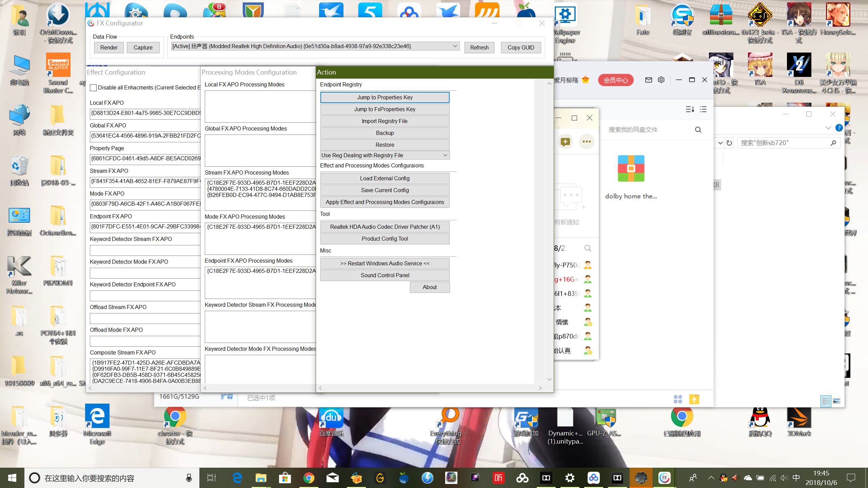
Task: Click the search icon in the cloud disk window
Action: point(698,130)
